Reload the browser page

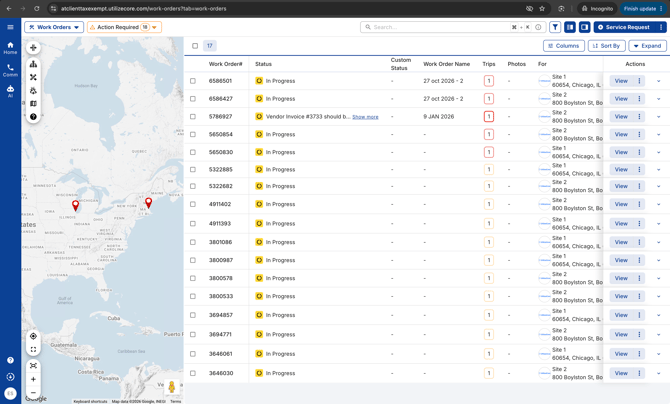pyautogui.click(x=37, y=9)
